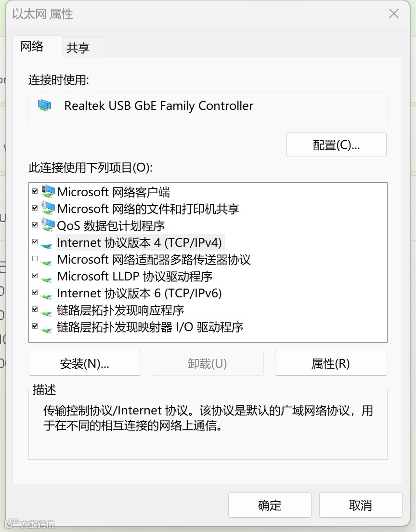Click the Internet 协议版本 6 protocol icon
The width and height of the screenshot is (416, 532).
pos(46,296)
